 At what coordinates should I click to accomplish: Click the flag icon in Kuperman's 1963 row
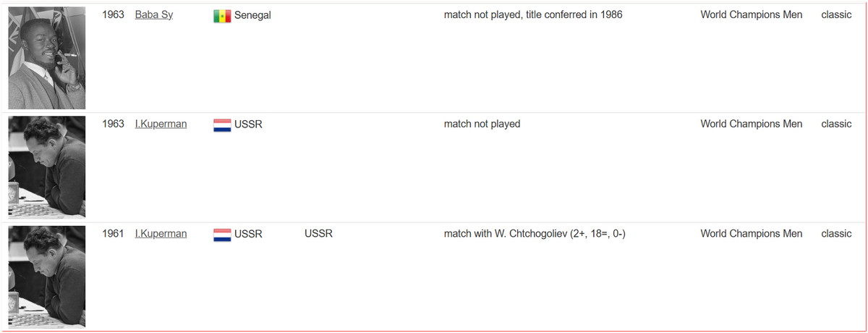click(221, 125)
